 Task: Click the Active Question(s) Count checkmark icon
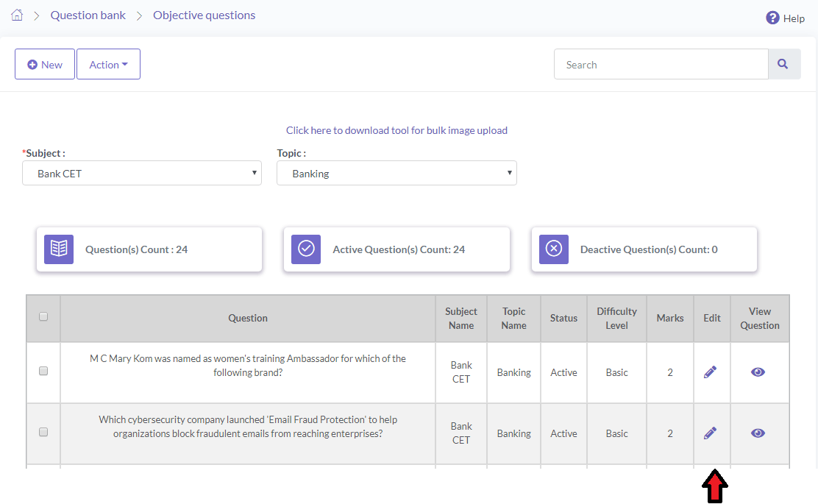[306, 249]
